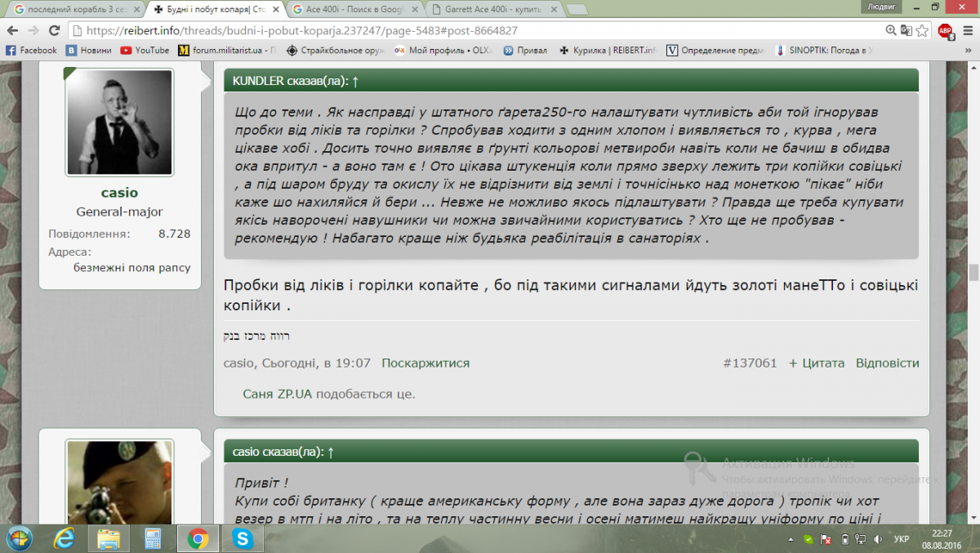
Task: Open Calculator from taskbar
Action: tap(152, 538)
